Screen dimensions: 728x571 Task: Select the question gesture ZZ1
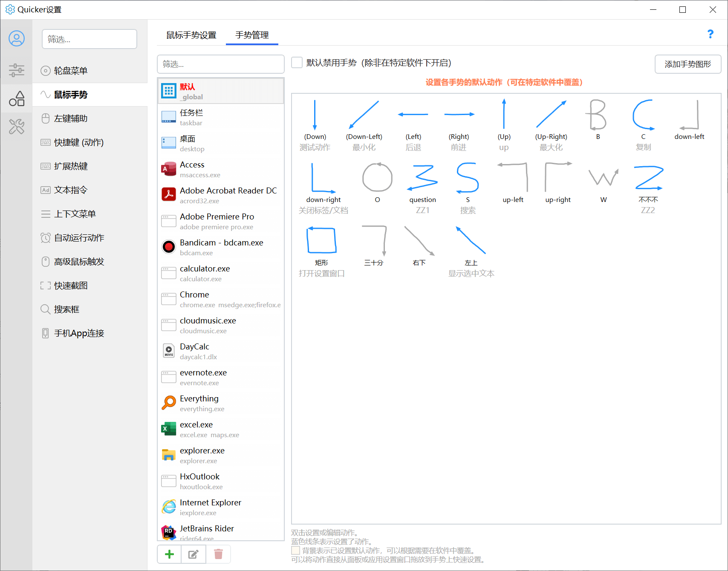pyautogui.click(x=422, y=188)
